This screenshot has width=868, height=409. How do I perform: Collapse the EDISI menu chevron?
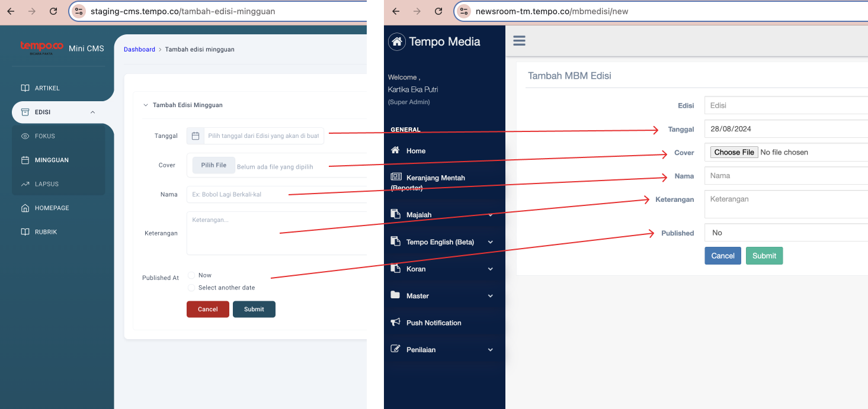(92, 112)
